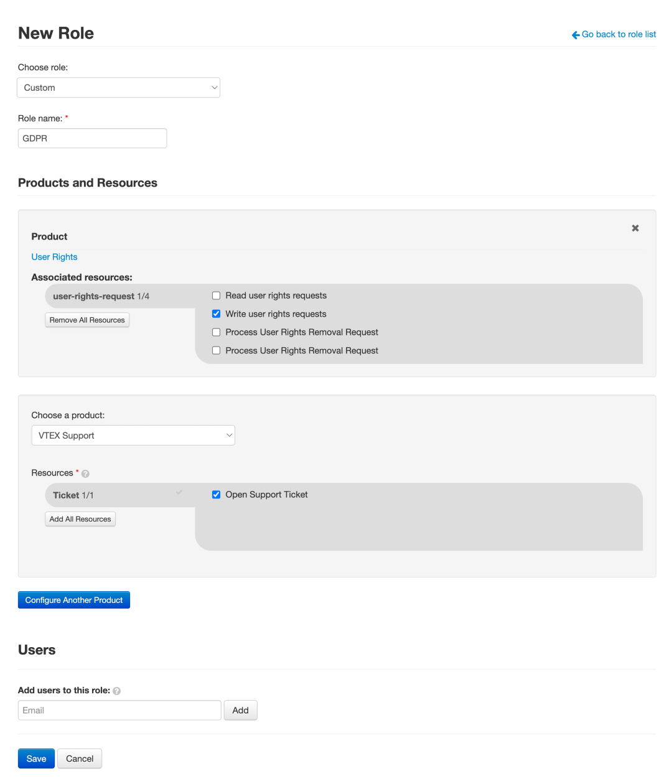Image resolution: width=672 pixels, height=784 pixels.
Task: Click Remove All Resources button
Action: (x=87, y=320)
